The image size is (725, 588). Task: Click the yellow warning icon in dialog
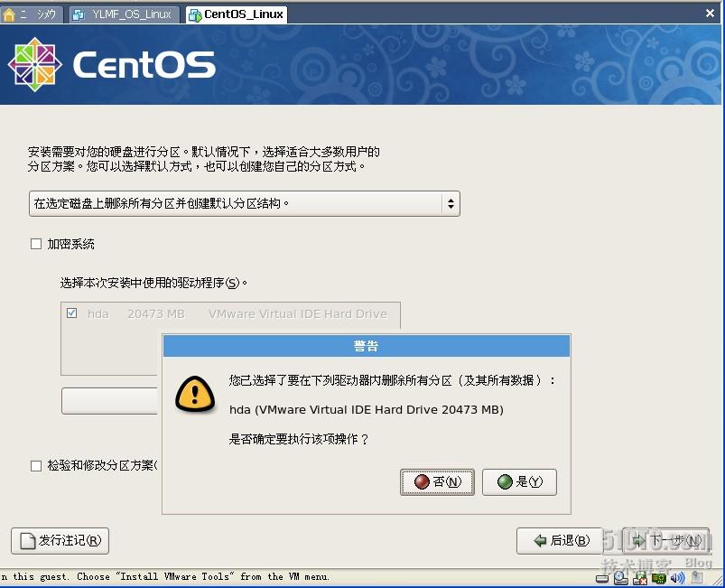(x=195, y=394)
